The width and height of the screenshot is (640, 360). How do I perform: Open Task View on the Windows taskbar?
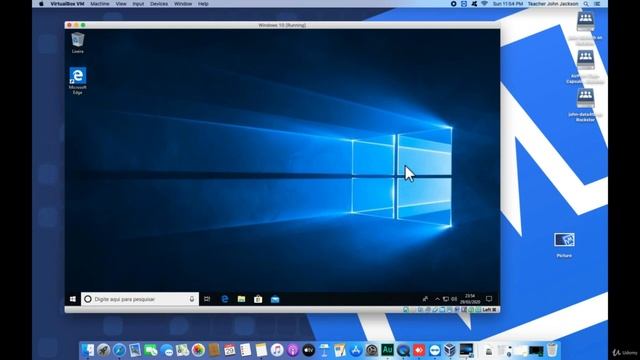coord(207,299)
